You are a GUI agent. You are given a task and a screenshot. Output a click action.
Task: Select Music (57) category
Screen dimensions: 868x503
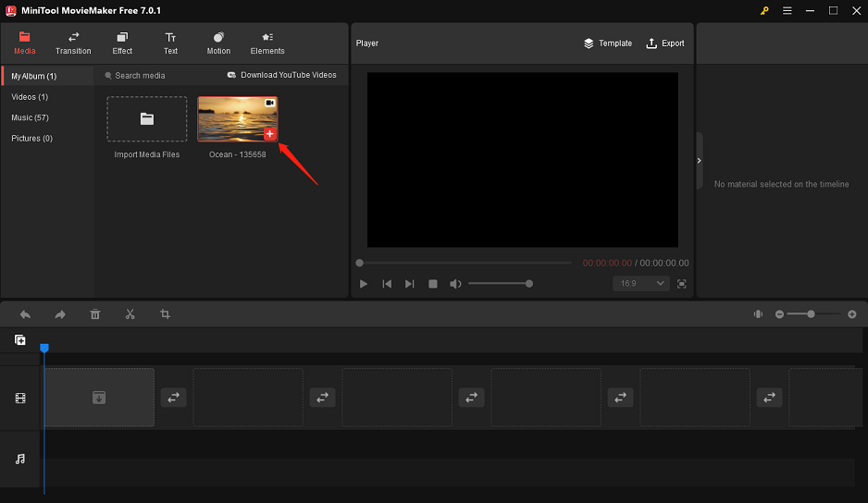click(30, 117)
